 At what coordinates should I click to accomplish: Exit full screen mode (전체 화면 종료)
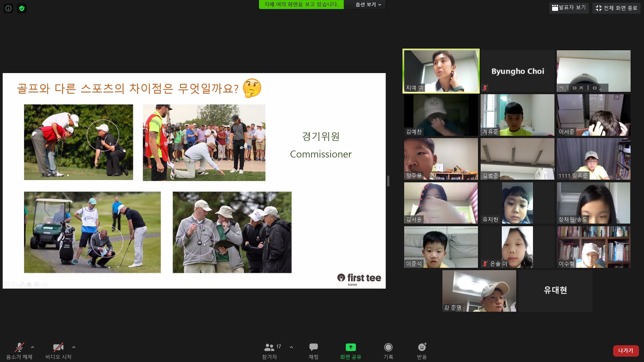[616, 8]
